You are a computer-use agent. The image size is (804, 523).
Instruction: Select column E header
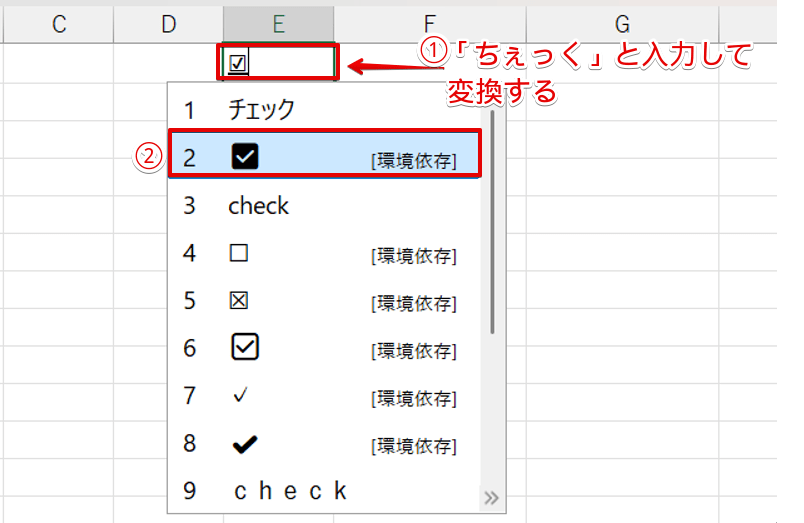point(278,24)
